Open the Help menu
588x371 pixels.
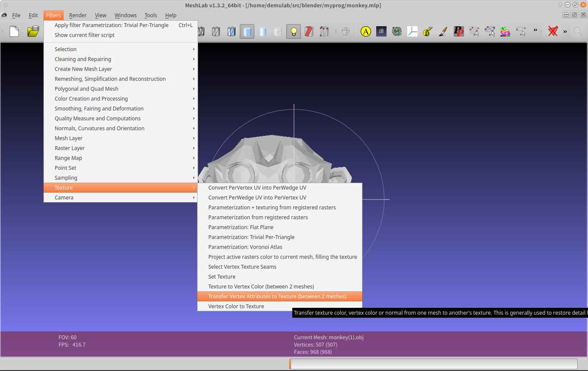click(171, 15)
